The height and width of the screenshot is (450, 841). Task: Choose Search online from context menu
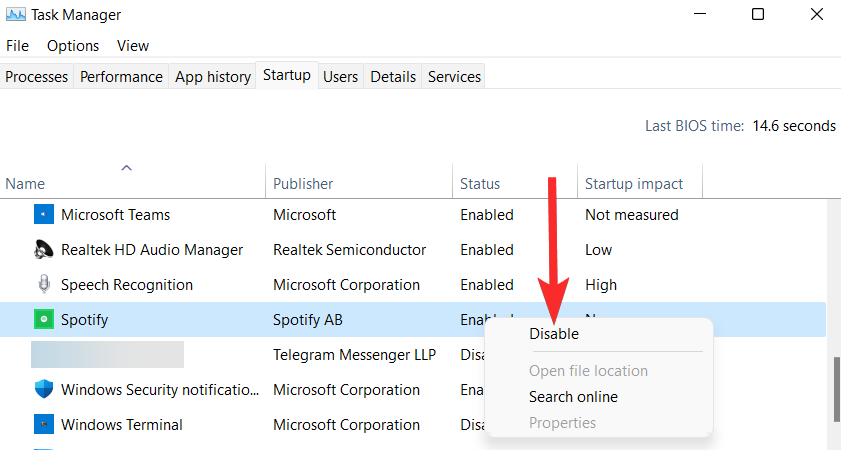point(573,397)
